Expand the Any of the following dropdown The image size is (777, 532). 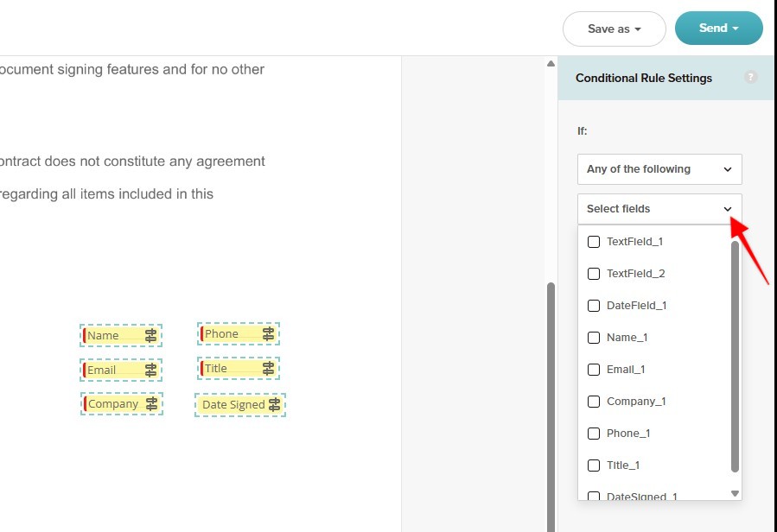point(659,169)
